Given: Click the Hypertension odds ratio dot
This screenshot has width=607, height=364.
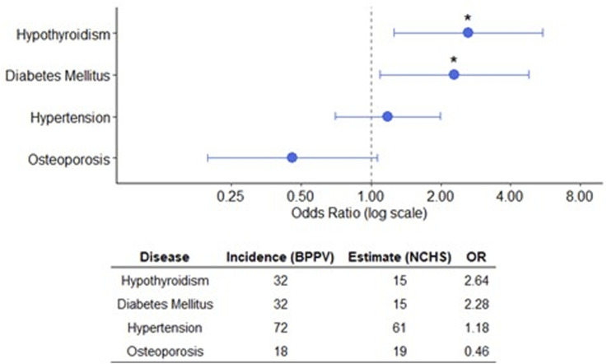Looking at the screenshot, I should (387, 116).
